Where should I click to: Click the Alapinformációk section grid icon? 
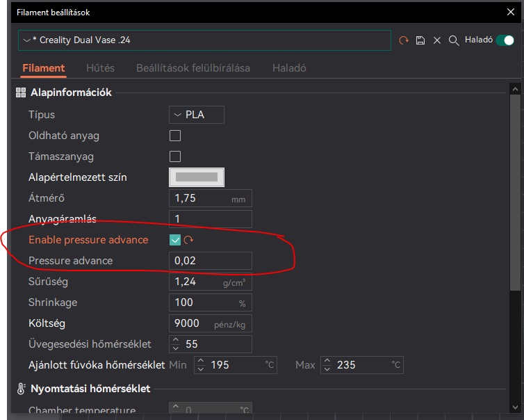(21, 92)
